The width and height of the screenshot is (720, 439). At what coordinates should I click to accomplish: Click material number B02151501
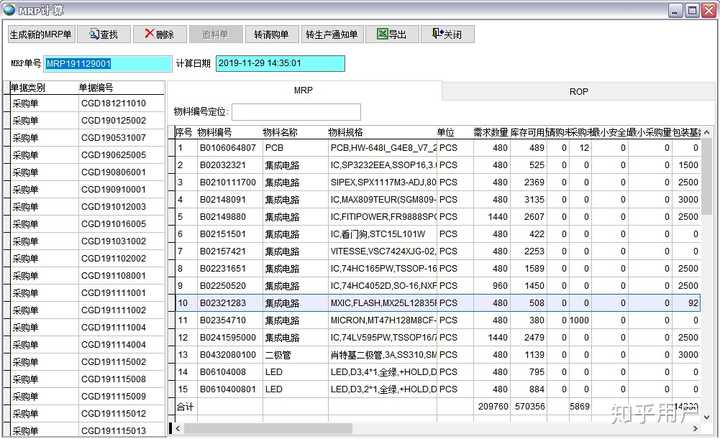[223, 234]
